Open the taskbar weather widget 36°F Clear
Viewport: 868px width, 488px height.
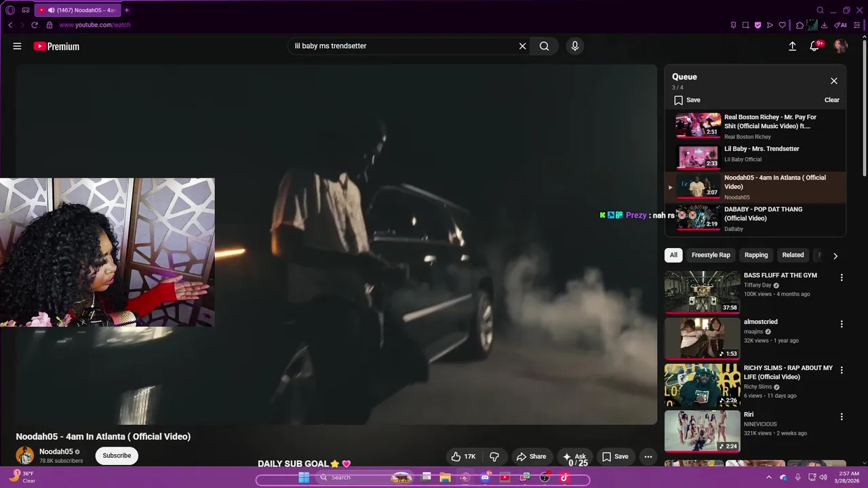coord(22,477)
